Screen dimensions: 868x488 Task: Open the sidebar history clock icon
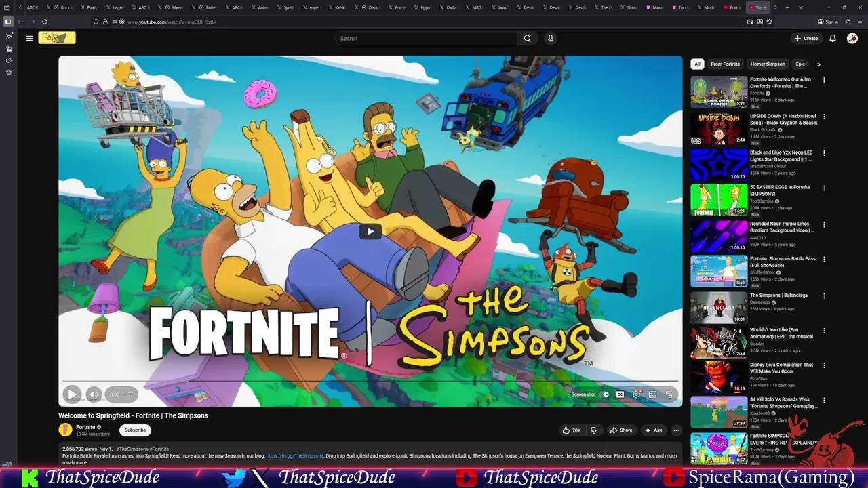9,60
